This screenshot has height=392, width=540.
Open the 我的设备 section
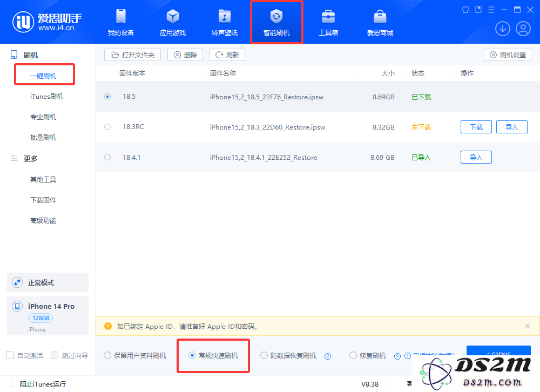(x=121, y=23)
